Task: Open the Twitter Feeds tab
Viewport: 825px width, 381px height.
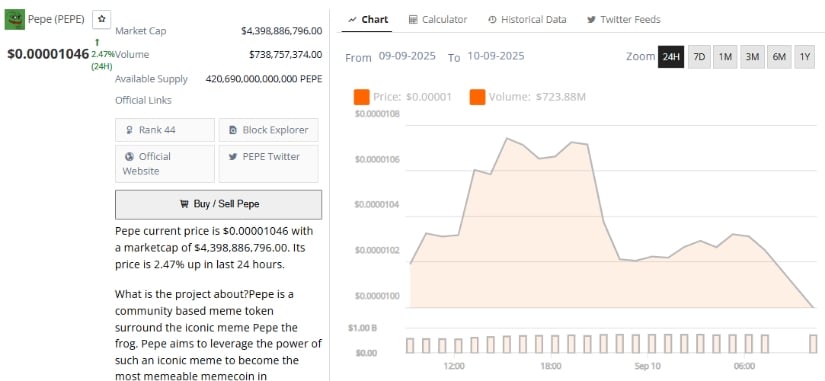Action: (x=623, y=19)
